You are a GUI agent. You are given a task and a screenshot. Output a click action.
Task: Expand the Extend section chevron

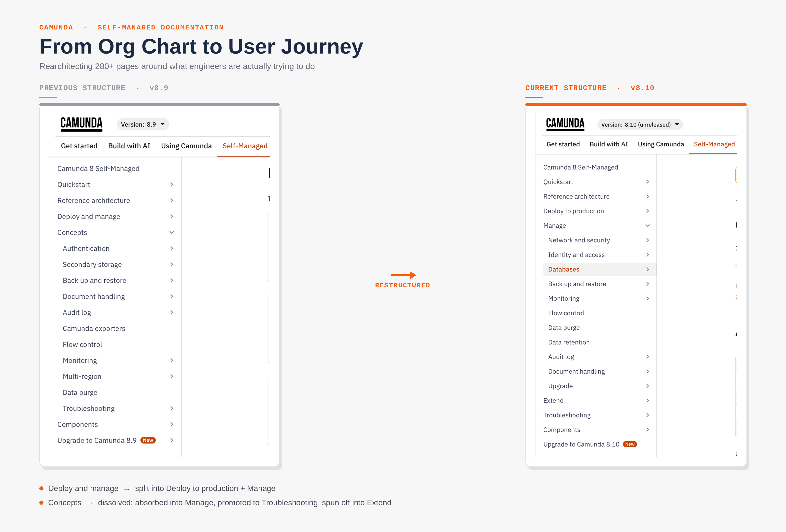coord(647,400)
